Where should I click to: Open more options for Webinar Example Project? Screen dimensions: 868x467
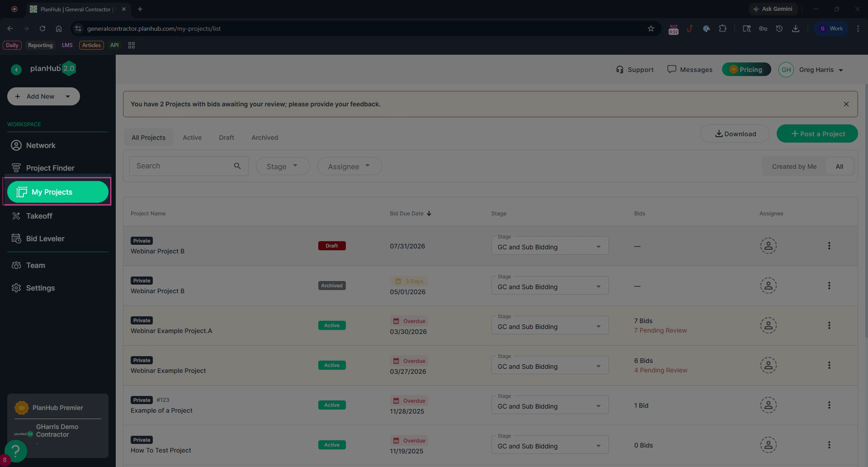coord(829,365)
